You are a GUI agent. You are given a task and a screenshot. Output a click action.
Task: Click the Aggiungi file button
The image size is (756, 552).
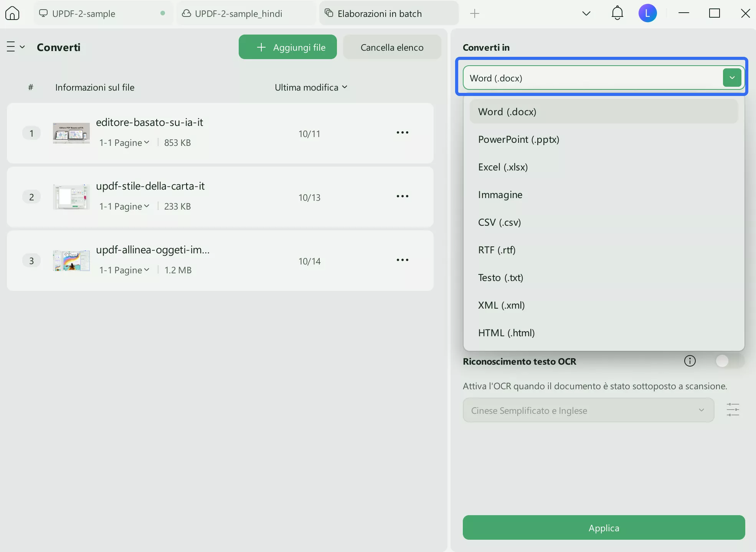click(x=287, y=47)
